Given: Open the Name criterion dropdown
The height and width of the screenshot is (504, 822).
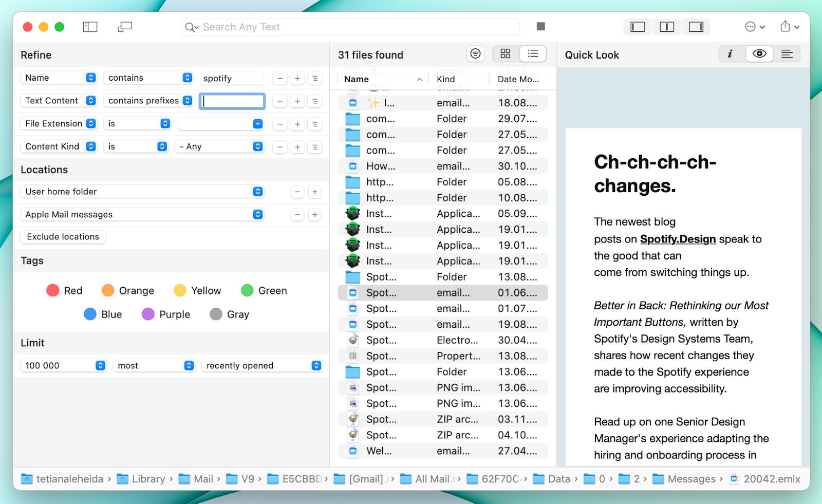Looking at the screenshot, I should (59, 78).
